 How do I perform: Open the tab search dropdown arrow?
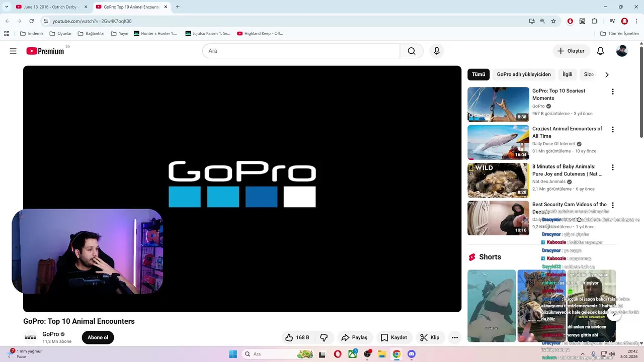tap(7, 7)
